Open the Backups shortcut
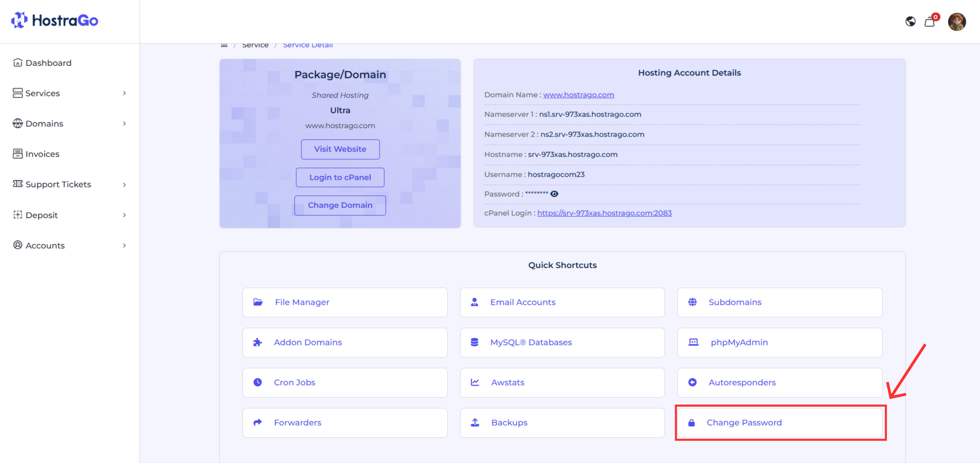Image resolution: width=980 pixels, height=463 pixels. coord(562,423)
